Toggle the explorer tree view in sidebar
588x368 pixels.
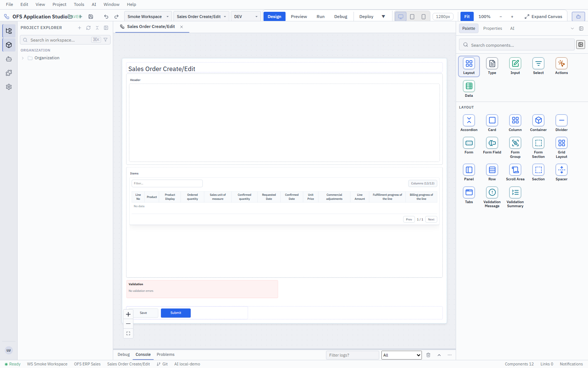(x=9, y=31)
